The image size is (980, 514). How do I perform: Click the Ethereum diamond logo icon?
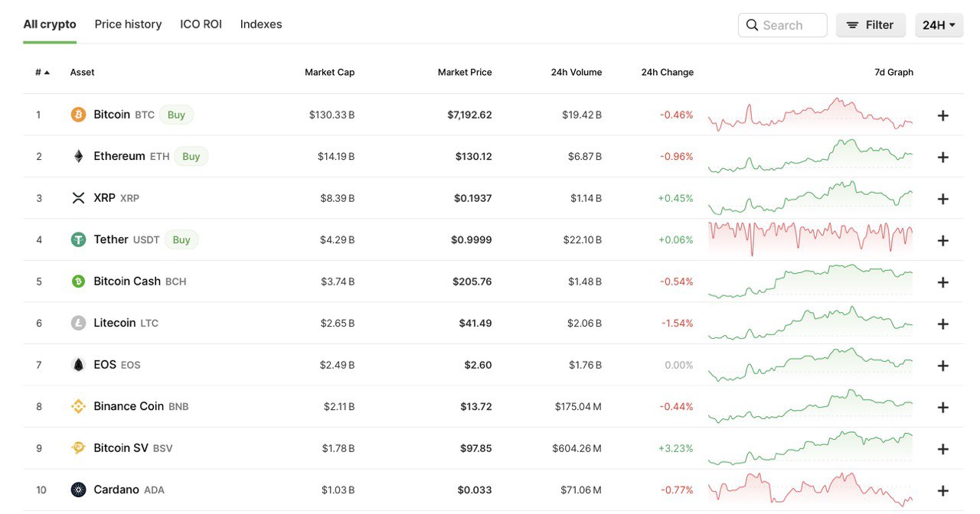[78, 156]
